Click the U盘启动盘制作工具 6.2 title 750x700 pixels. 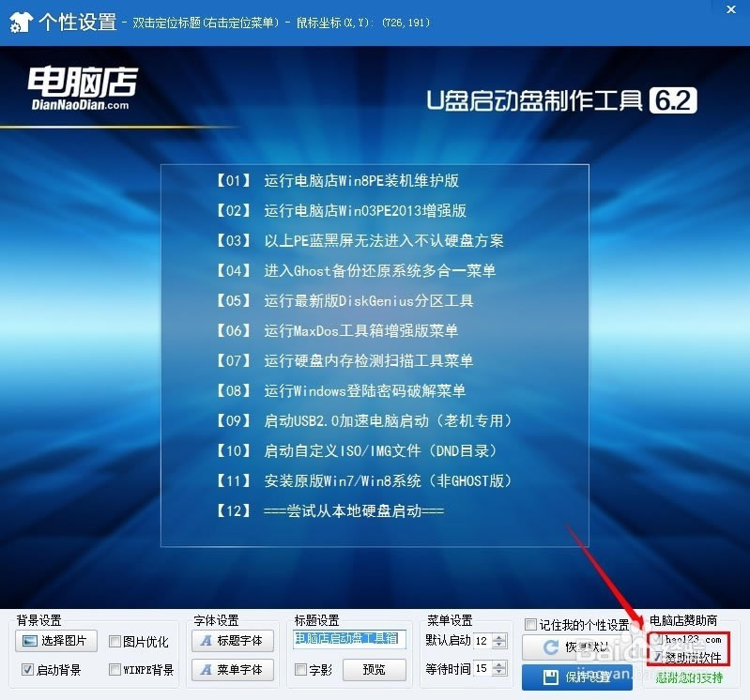point(561,100)
